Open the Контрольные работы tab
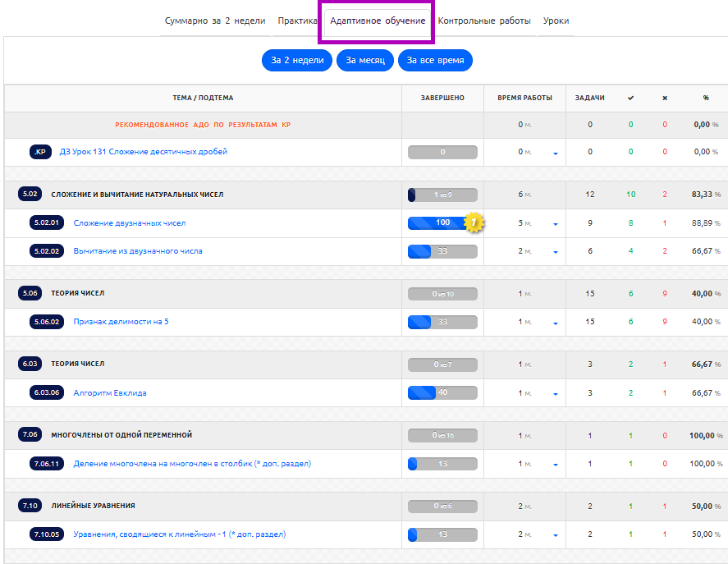Image resolution: width=728 pixels, height=564 pixels. click(x=484, y=21)
